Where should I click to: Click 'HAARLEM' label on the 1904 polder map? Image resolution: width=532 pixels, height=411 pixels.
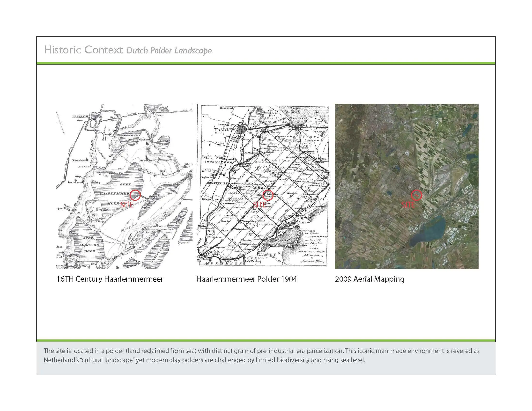tap(225, 130)
